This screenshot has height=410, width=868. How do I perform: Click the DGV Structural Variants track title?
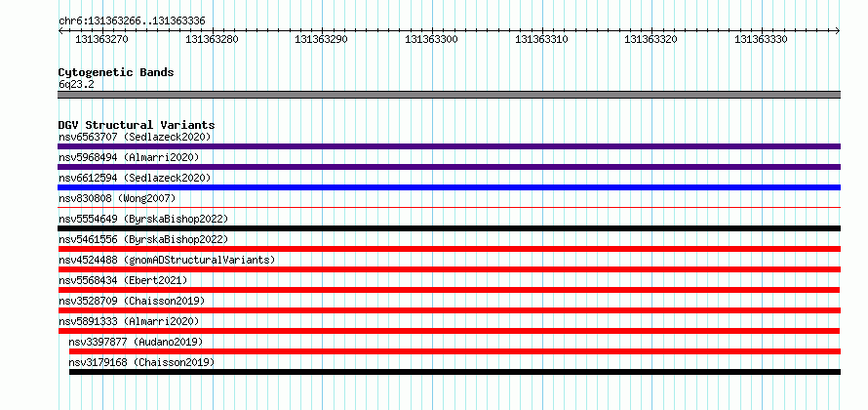137,125
